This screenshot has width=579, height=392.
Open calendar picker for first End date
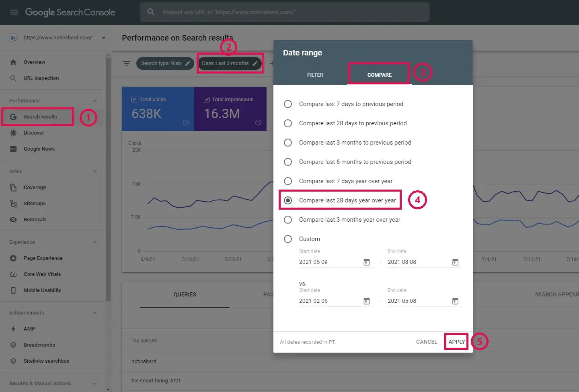tap(455, 262)
